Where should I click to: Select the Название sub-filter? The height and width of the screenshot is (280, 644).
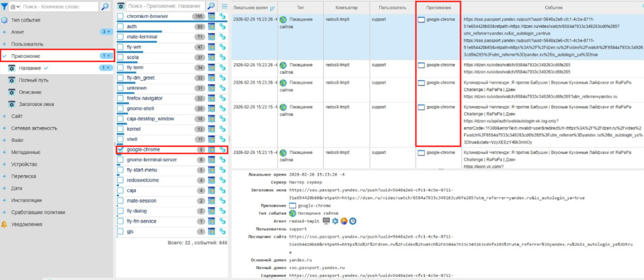[30, 68]
